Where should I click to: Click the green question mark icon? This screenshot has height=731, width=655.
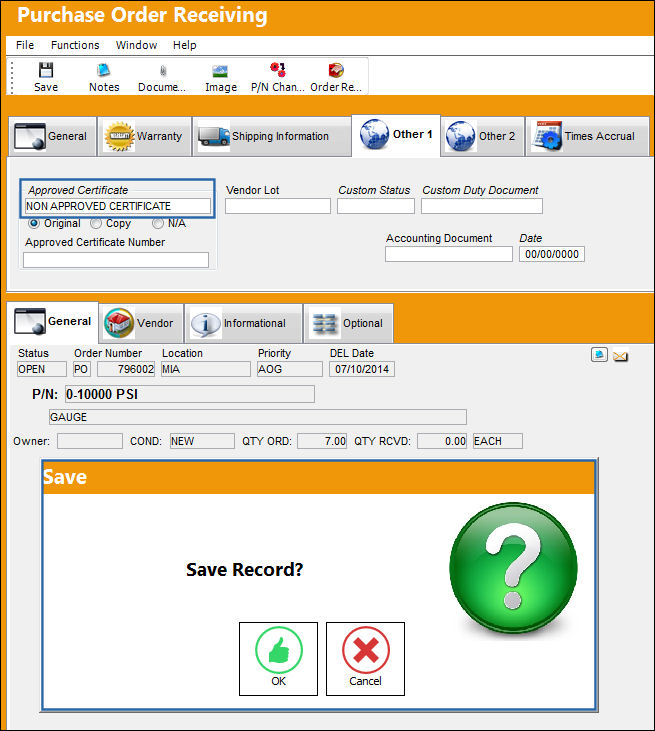513,566
